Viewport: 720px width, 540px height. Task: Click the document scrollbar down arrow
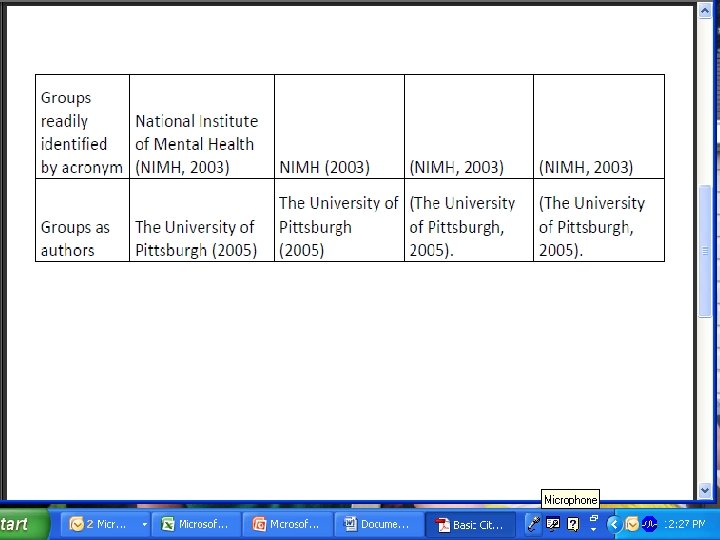tap(705, 490)
